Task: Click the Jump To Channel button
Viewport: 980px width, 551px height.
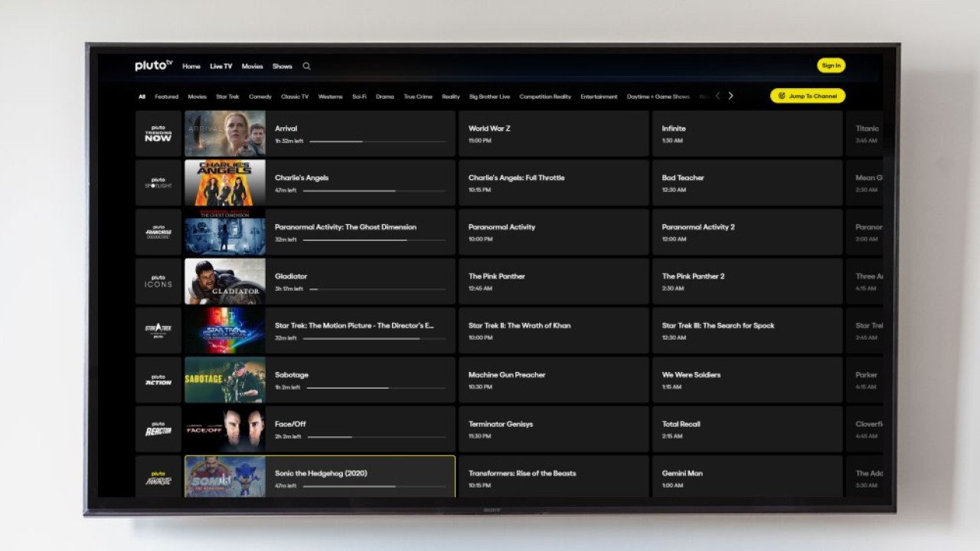Action: (x=808, y=96)
